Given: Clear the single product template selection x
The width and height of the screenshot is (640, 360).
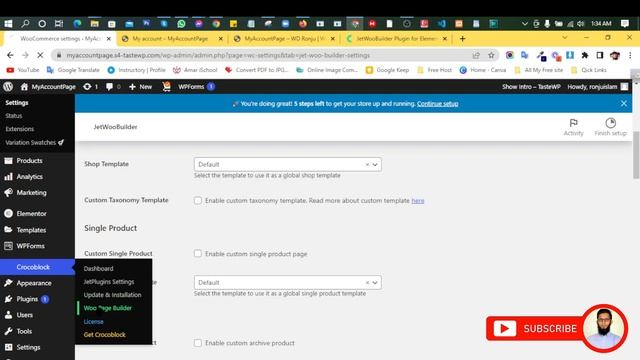Looking at the screenshot, I should [367, 282].
